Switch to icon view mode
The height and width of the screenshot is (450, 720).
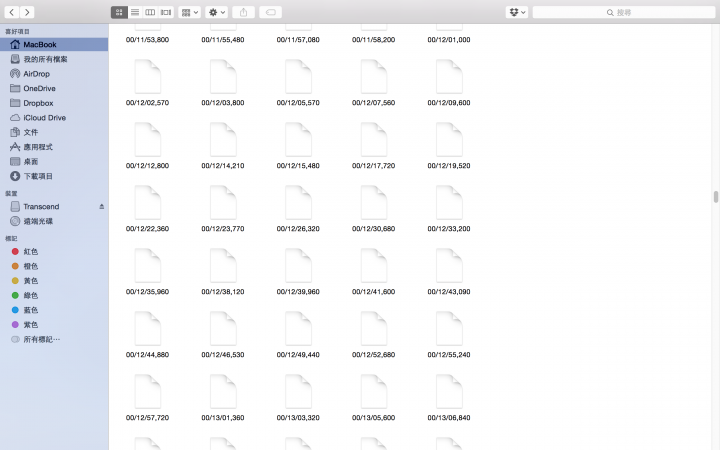click(x=119, y=12)
